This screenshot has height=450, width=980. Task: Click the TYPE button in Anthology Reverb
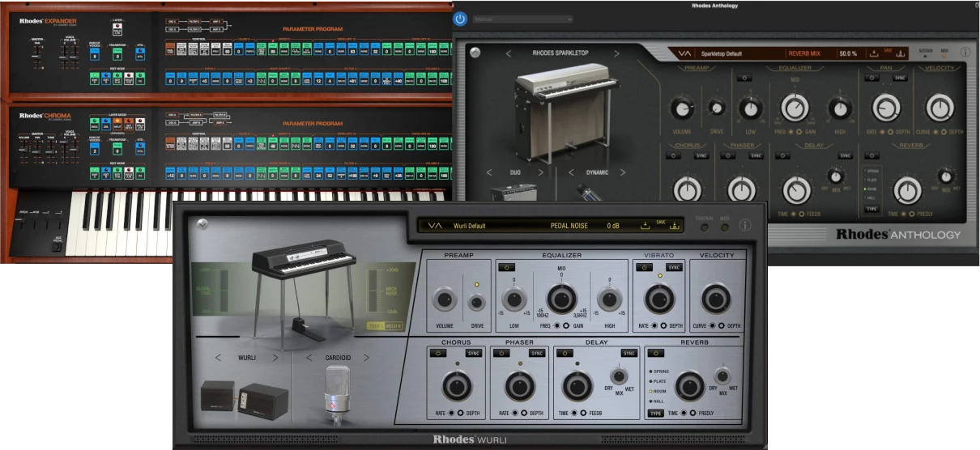[871, 209]
